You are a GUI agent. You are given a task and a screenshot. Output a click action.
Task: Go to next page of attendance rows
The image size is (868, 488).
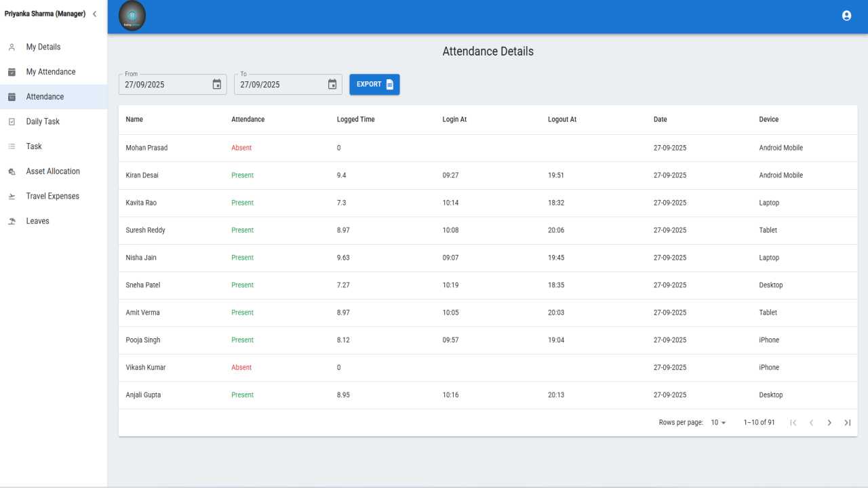point(829,423)
